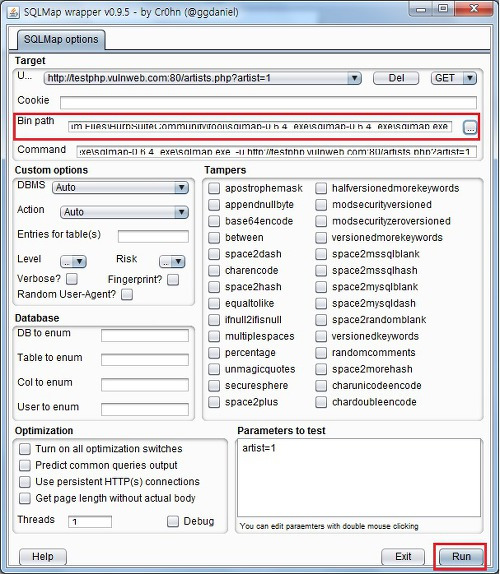500x574 pixels.
Task: Click the Help button
Action: (x=43, y=557)
